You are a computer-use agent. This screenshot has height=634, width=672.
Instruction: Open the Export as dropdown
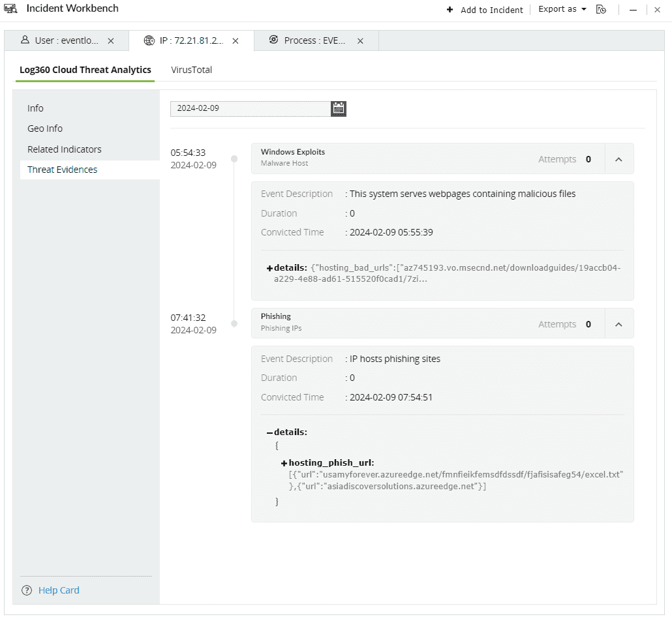coord(560,9)
